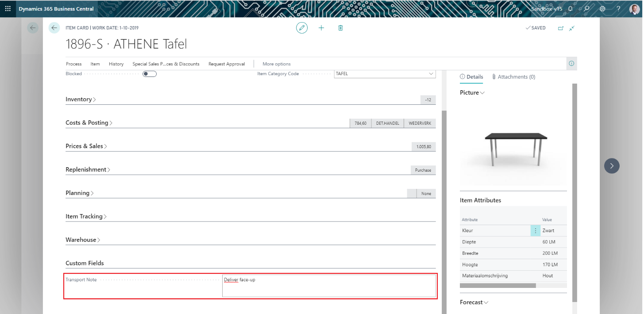The height and width of the screenshot is (314, 644).
Task: Open the Process menu
Action: (x=73, y=64)
